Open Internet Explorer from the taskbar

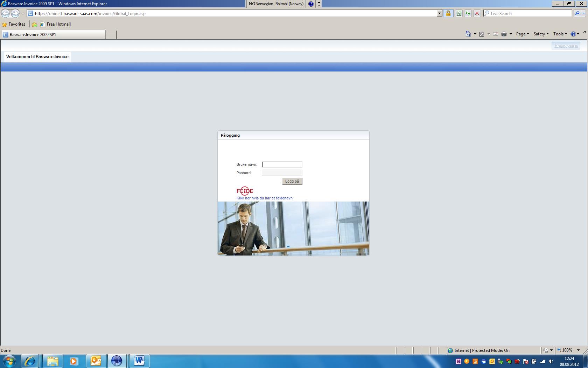click(x=30, y=361)
